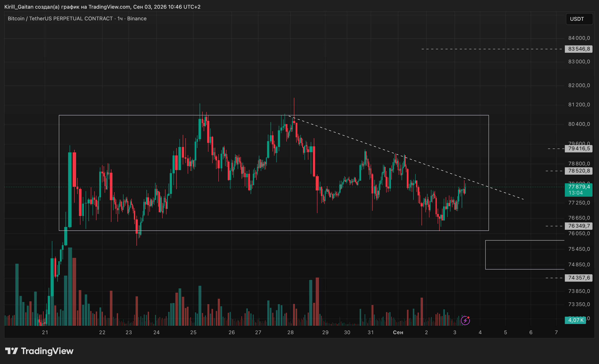Click the Сен month label on axis
Image resolution: width=599 pixels, height=364 pixels.
click(398, 332)
